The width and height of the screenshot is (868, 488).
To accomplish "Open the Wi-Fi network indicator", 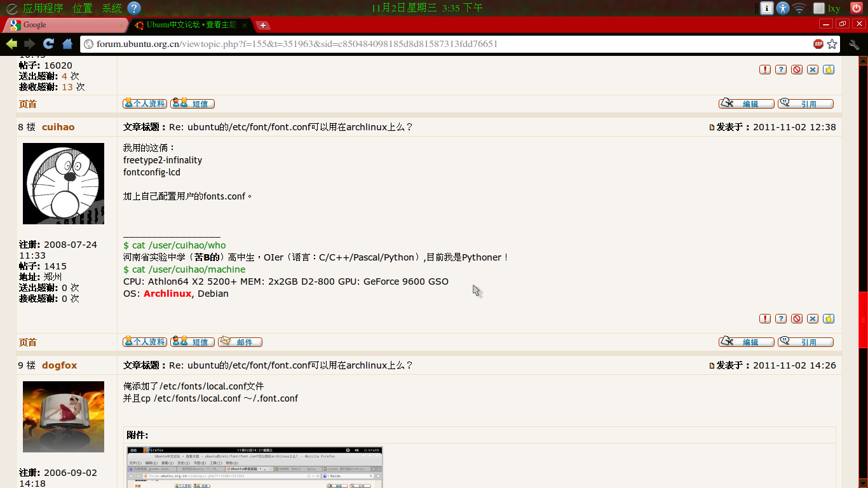I will click(x=799, y=8).
